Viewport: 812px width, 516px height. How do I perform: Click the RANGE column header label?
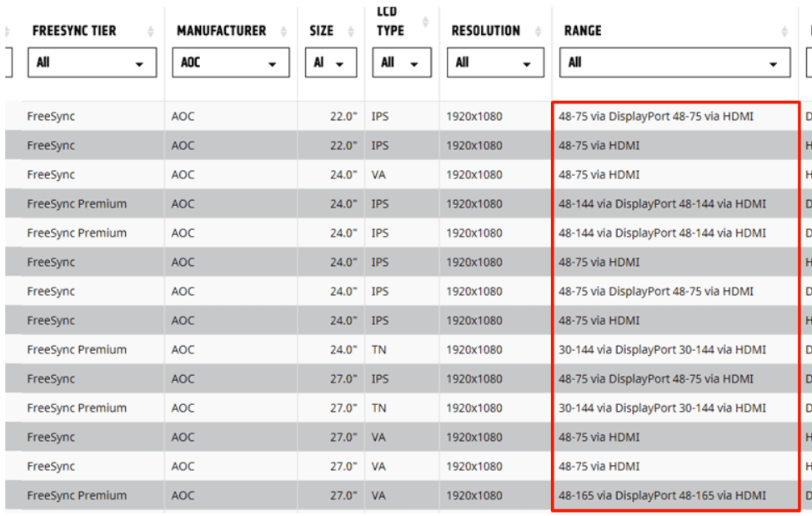coord(583,31)
